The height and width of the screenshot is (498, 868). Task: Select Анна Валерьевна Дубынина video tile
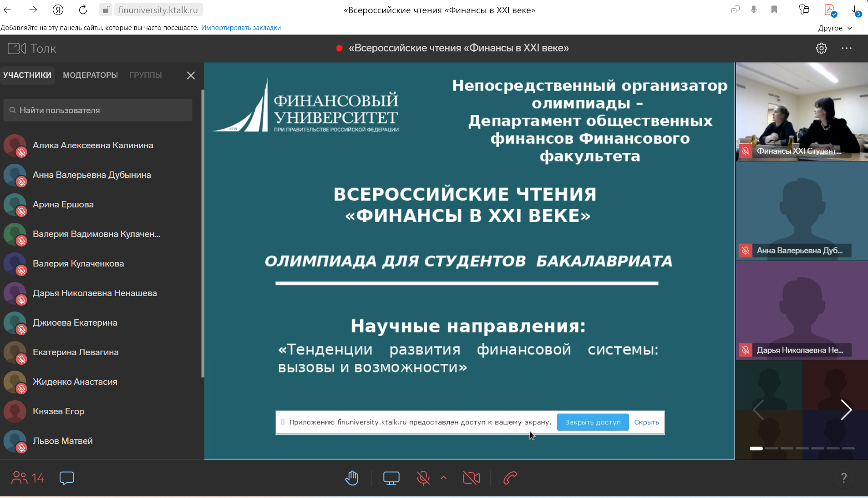802,211
